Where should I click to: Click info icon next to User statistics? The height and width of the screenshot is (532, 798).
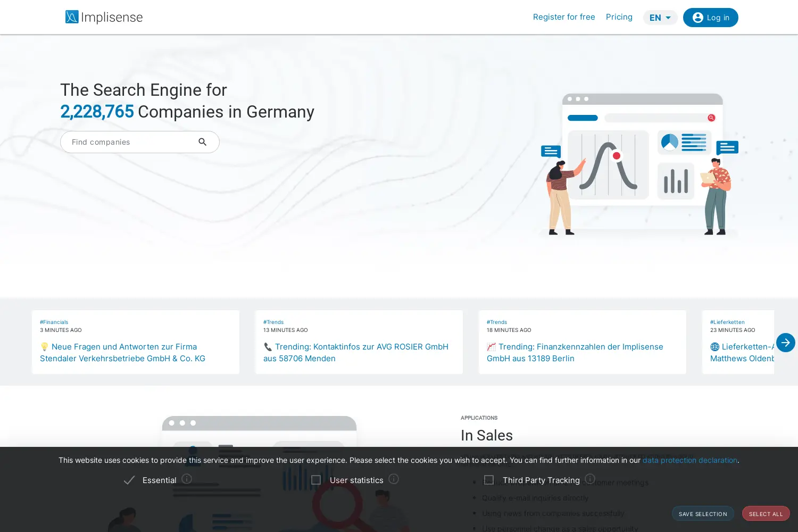click(394, 479)
